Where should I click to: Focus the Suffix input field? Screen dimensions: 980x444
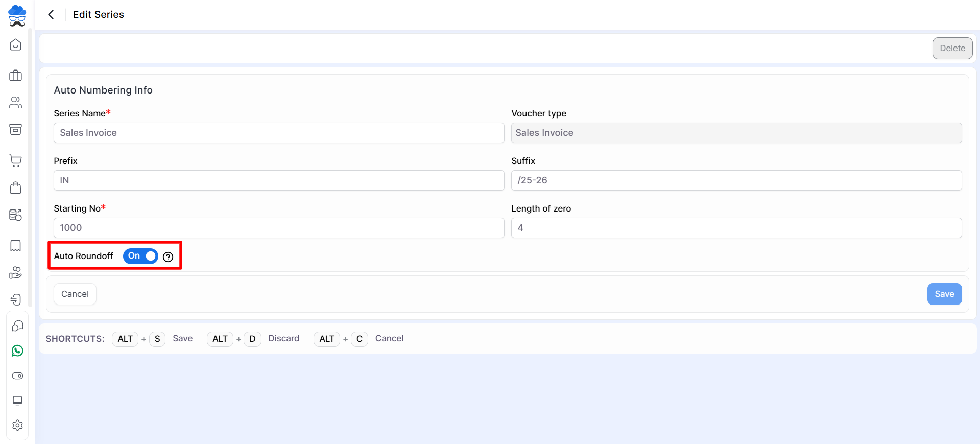(736, 180)
